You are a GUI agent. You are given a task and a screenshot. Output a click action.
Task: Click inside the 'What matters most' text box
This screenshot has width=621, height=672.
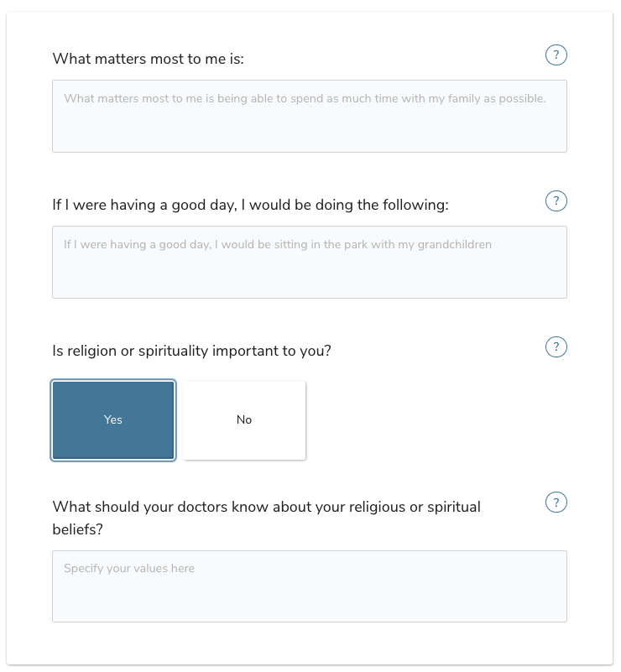[309, 116]
